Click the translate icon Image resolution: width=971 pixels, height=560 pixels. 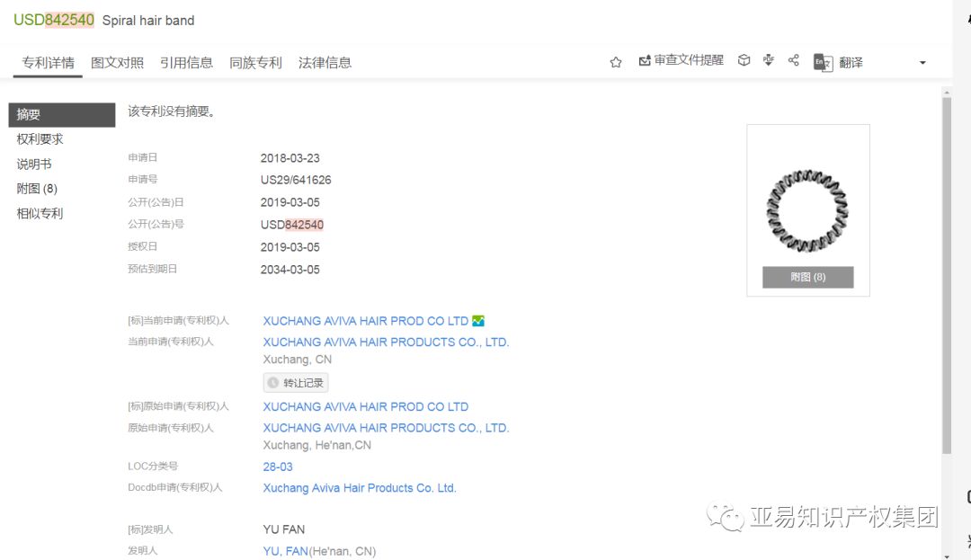pyautogui.click(x=823, y=63)
